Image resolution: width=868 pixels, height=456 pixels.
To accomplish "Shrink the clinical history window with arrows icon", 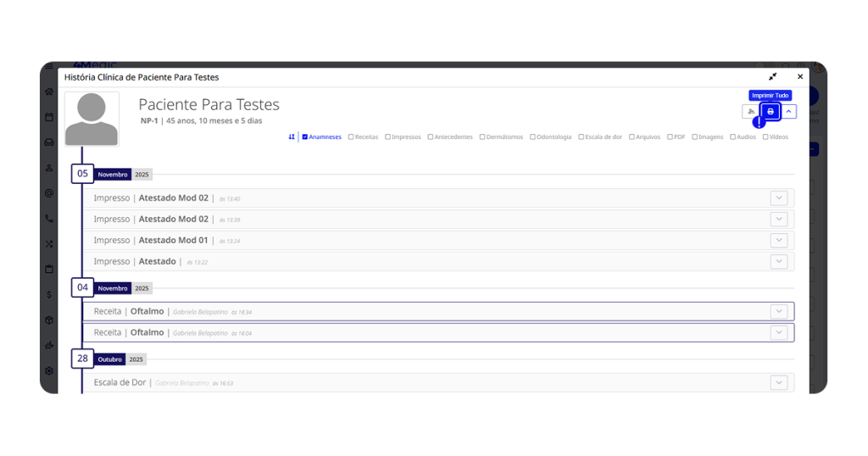I will click(x=772, y=77).
